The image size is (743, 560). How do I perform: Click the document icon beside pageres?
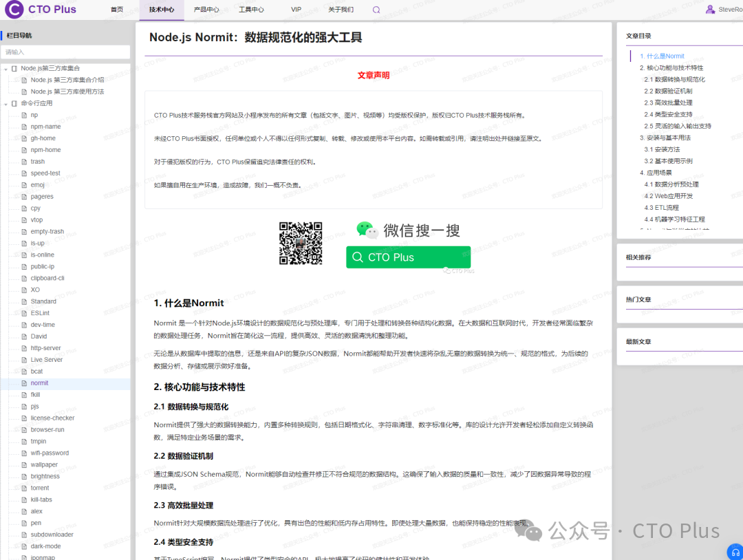[24, 197]
